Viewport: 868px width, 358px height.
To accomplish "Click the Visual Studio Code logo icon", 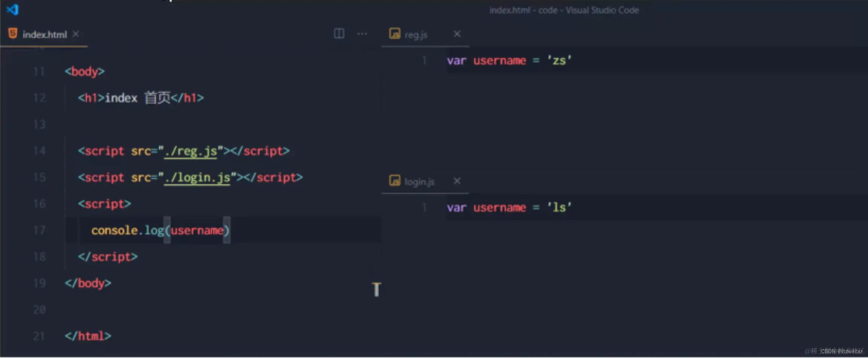I will pyautogui.click(x=12, y=10).
